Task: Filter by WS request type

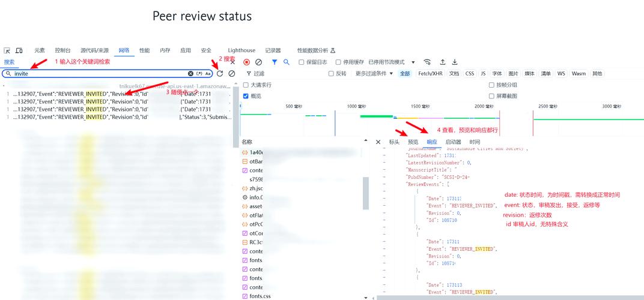Action: click(561, 73)
